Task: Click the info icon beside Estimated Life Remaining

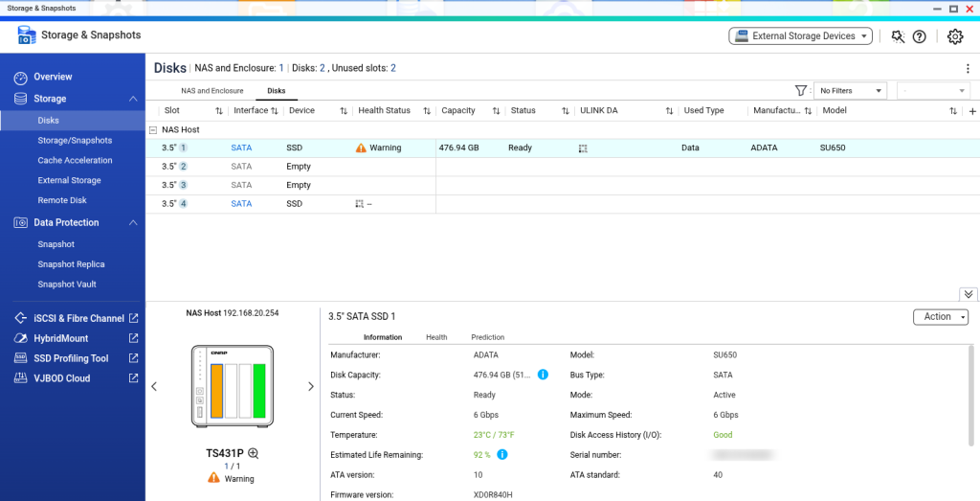Action: click(502, 455)
